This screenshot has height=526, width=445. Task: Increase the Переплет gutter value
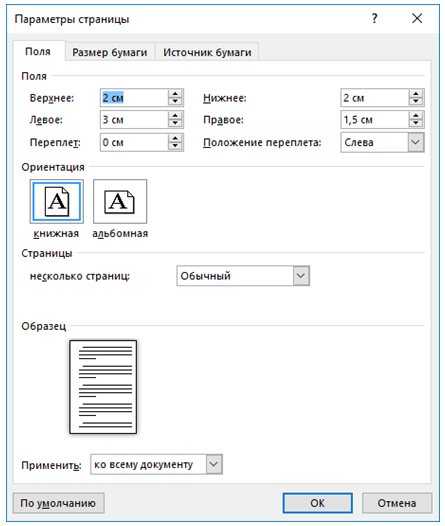(x=175, y=138)
